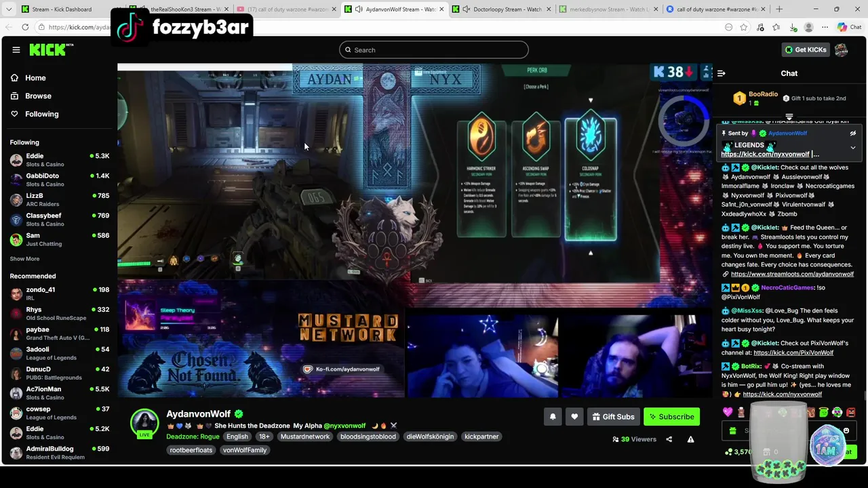Open Eddie's Slots & Casino channel with 5.3K viewers
The width and height of the screenshot is (868, 488).
tap(59, 160)
